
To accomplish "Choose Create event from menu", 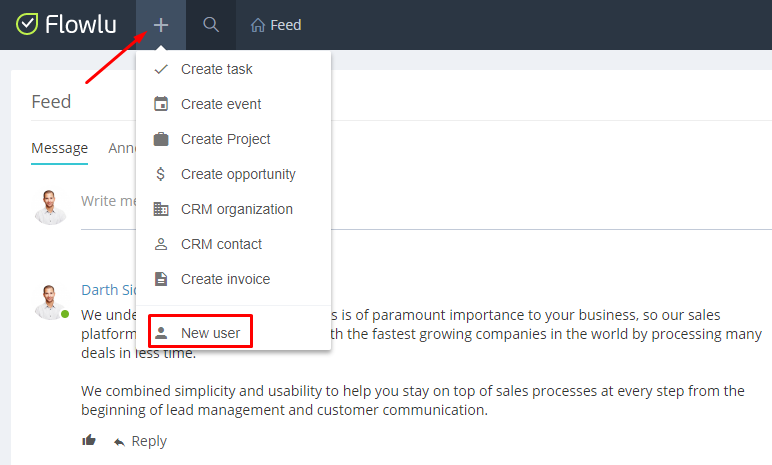I will pyautogui.click(x=221, y=104).
